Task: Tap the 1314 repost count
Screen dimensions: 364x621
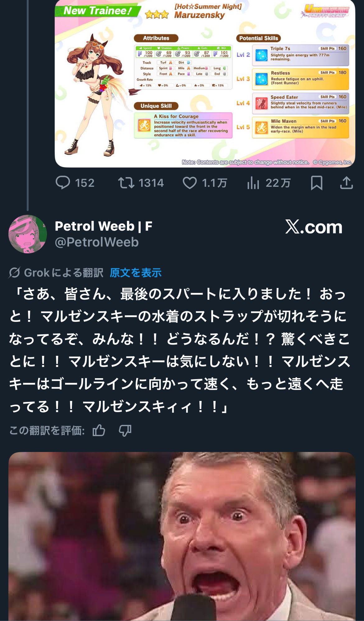Action: click(x=151, y=183)
